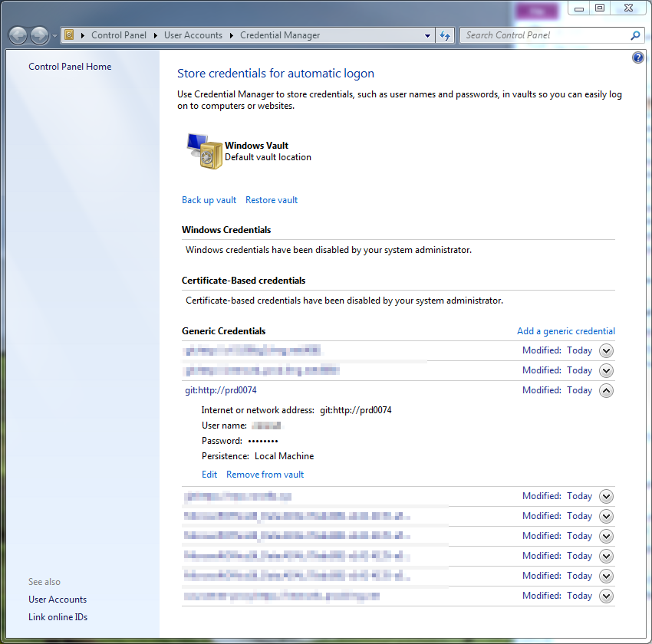Collapse the git:http://prd0074 credential
Viewport: 652px width, 644px height.
coord(606,390)
